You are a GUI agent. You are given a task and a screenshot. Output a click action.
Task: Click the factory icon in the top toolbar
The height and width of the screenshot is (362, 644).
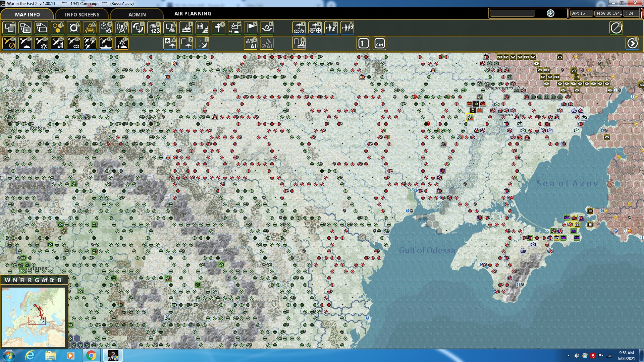(186, 28)
